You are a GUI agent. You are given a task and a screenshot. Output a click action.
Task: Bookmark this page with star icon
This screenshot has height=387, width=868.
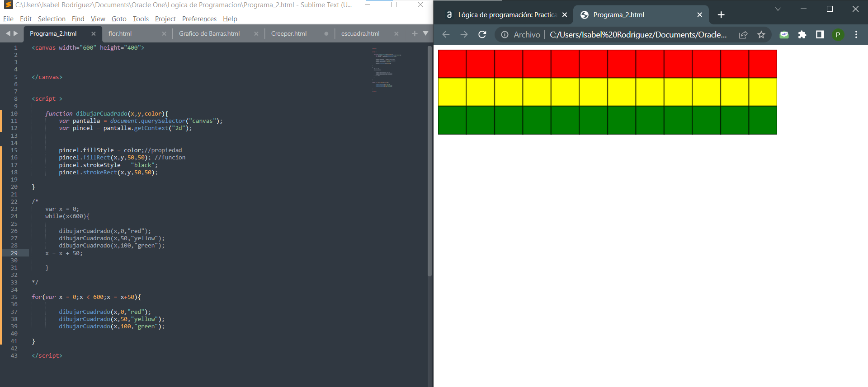pyautogui.click(x=761, y=35)
